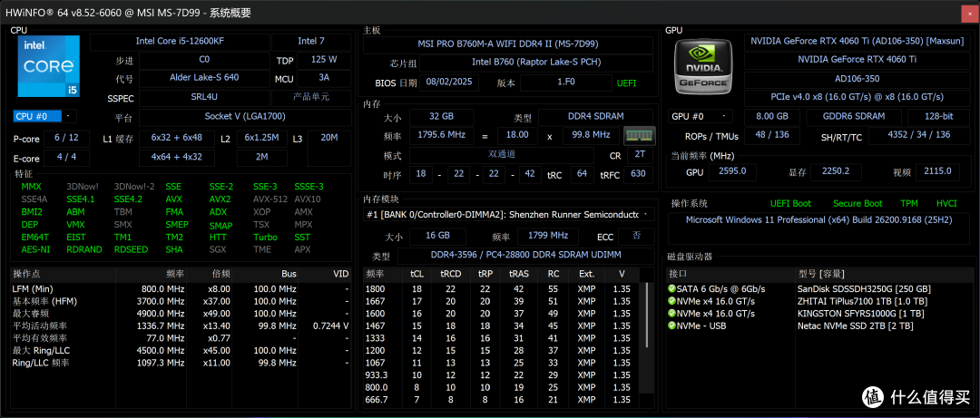Image resolution: width=980 pixels, height=418 pixels.
Task: Select the Microsoft Windows 11 Professional build line
Action: (818, 220)
